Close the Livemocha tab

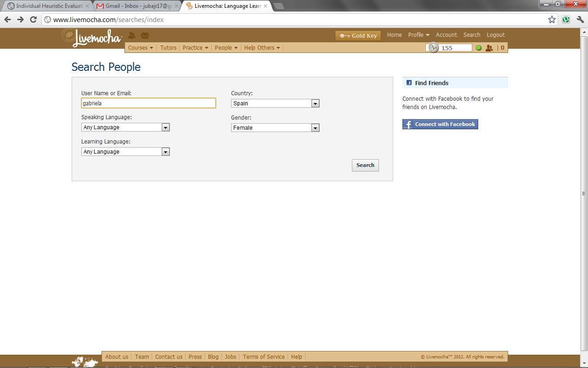265,6
